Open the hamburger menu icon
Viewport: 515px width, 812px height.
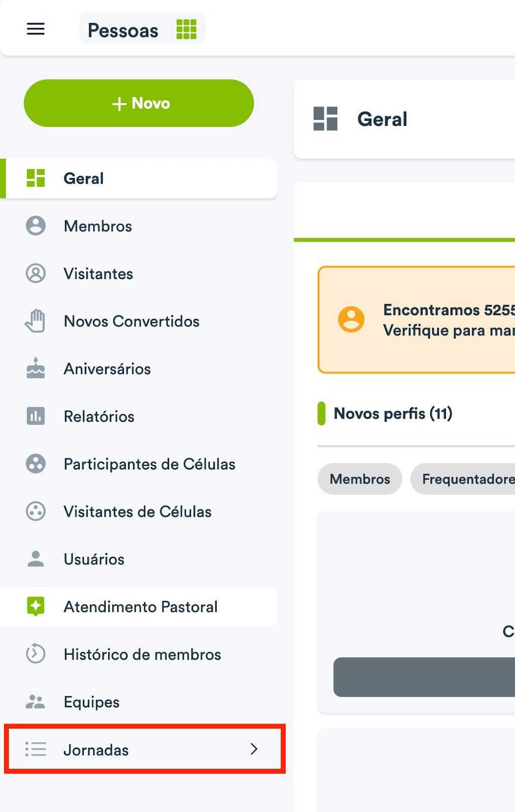pos(36,29)
